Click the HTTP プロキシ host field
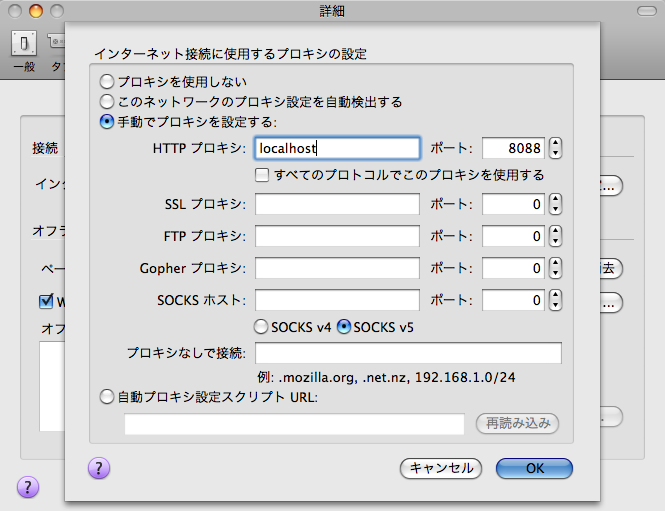This screenshot has width=665, height=511. point(337,148)
